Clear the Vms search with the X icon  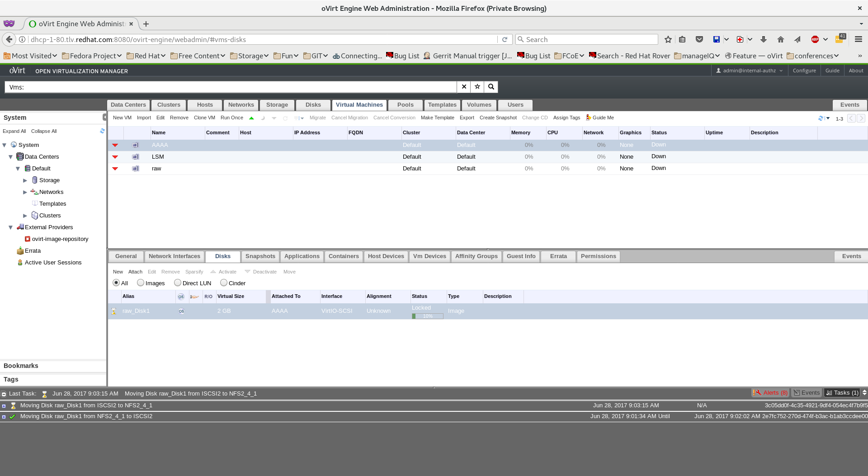(x=463, y=87)
